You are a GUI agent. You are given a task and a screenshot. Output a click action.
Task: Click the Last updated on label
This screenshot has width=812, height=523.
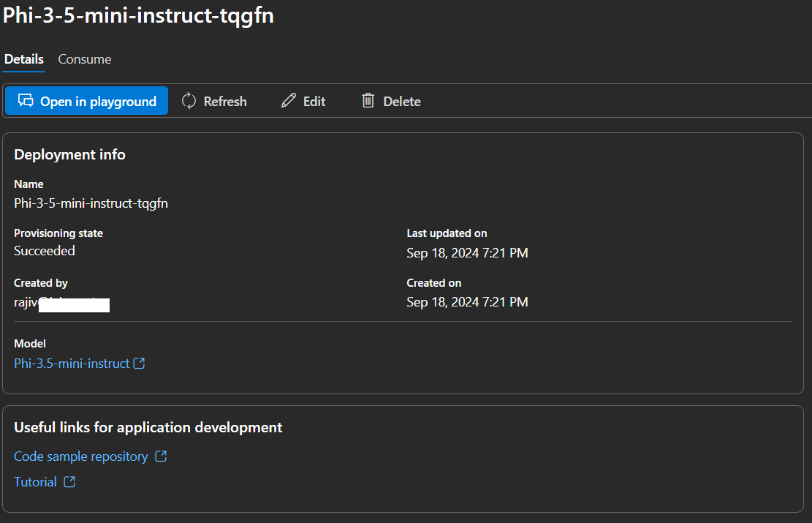coord(447,233)
